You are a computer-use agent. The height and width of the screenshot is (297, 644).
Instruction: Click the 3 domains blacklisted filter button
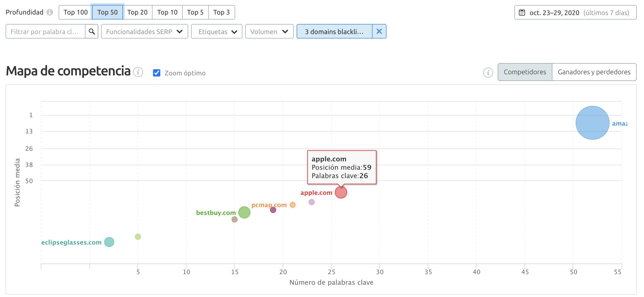click(x=334, y=32)
